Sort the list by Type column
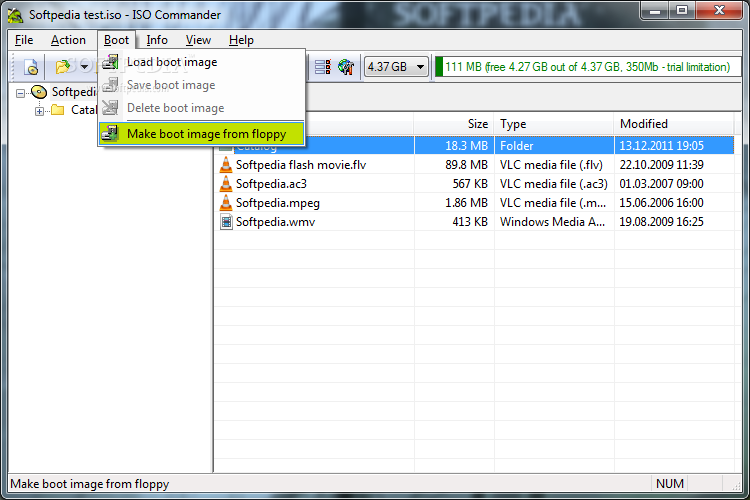Image resolution: width=750 pixels, height=500 pixels. point(554,124)
